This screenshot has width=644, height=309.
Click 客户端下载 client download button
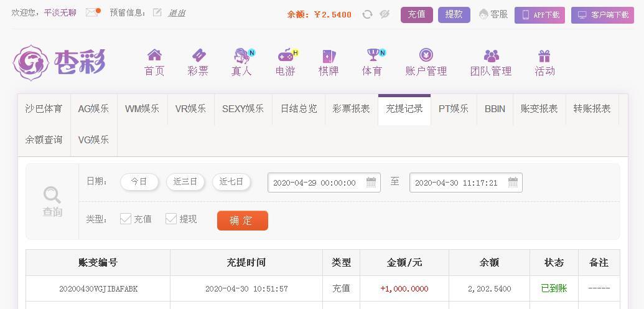[x=602, y=15]
